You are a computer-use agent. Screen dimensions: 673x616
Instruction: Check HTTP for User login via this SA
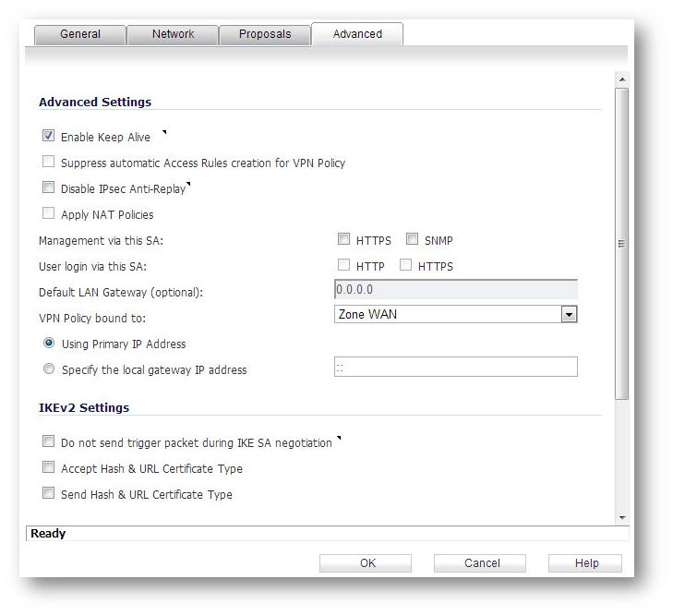[343, 264]
